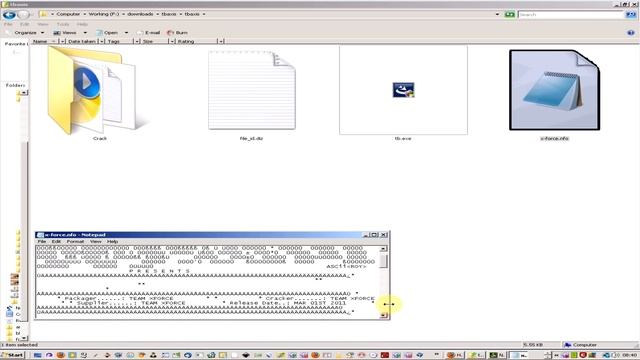Refresh the folder using the green refresh button

tap(509, 14)
